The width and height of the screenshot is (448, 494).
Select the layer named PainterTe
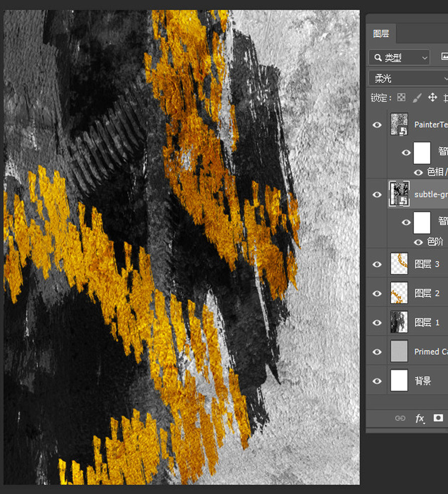click(431, 125)
